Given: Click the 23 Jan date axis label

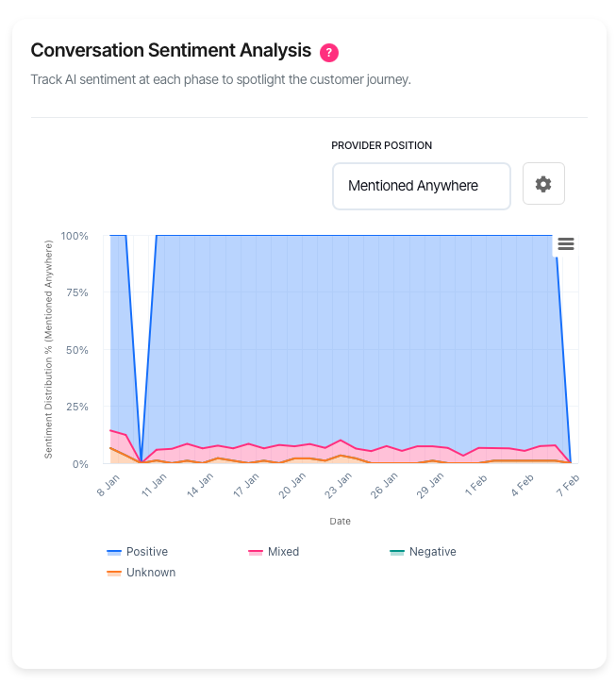Looking at the screenshot, I should pyautogui.click(x=339, y=487).
